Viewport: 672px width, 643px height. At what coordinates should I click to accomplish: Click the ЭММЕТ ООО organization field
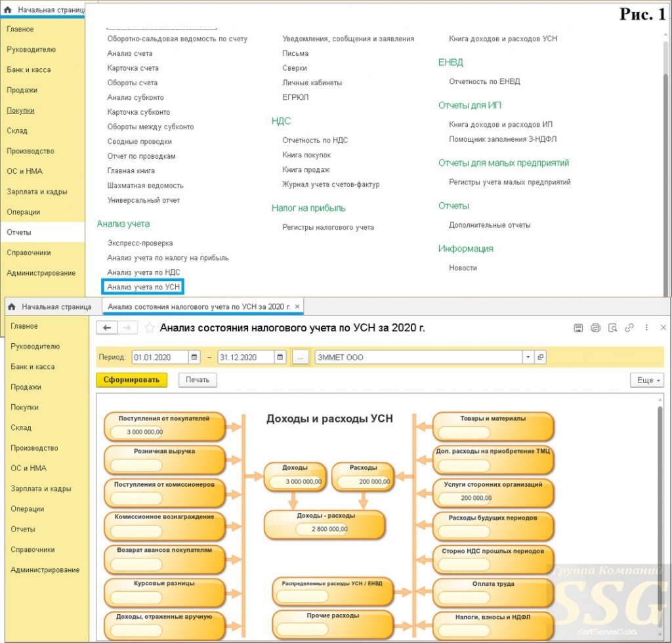418,357
